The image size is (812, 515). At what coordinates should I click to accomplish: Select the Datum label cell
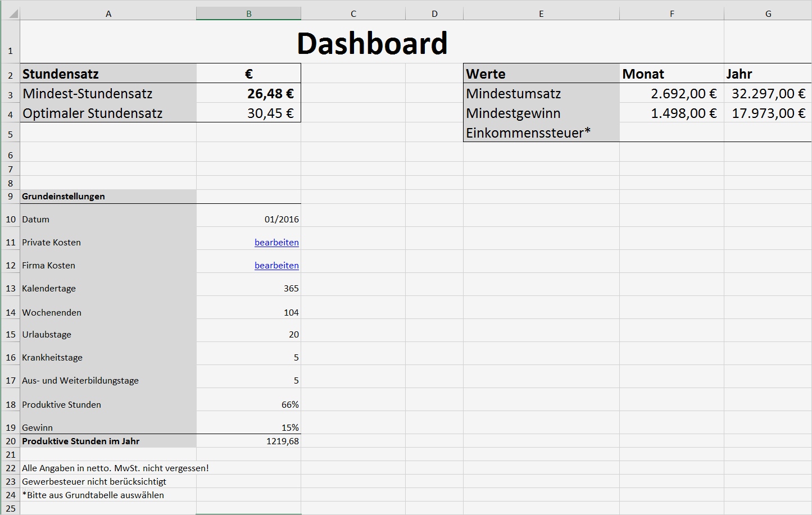[108, 215]
